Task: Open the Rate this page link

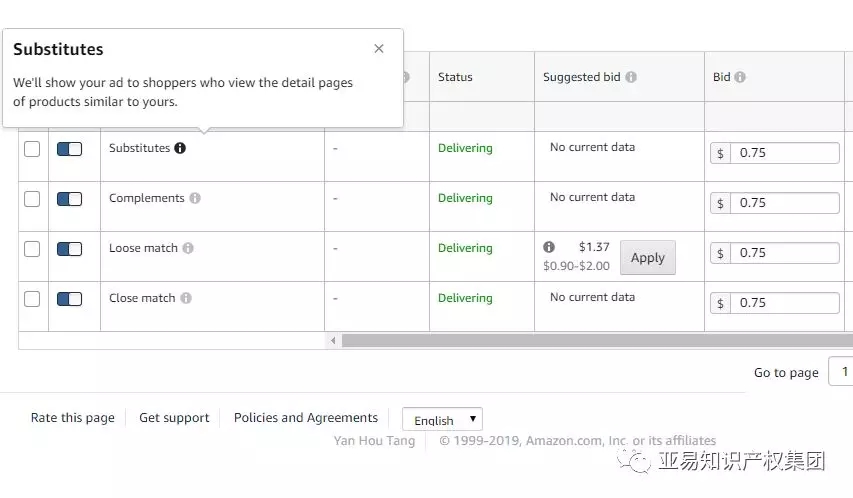Action: click(72, 418)
